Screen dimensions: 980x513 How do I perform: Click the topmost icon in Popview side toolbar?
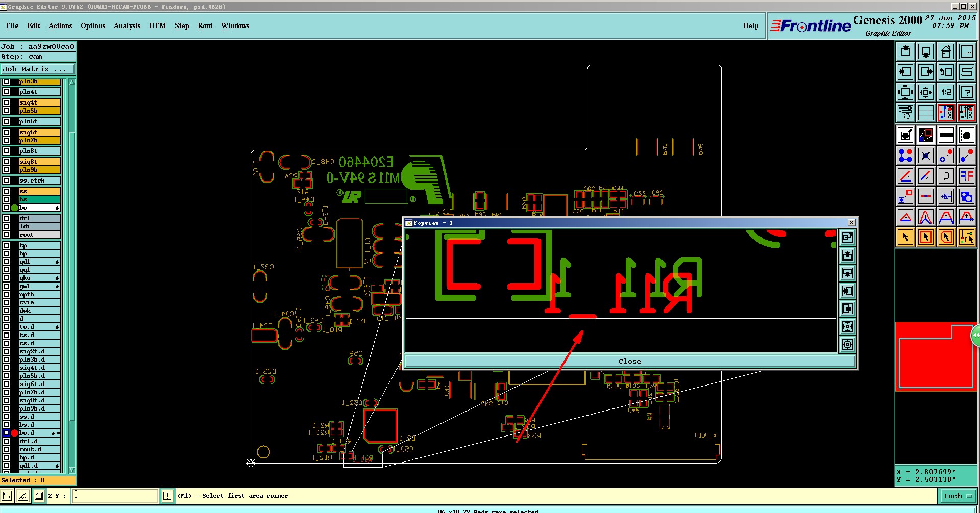847,237
